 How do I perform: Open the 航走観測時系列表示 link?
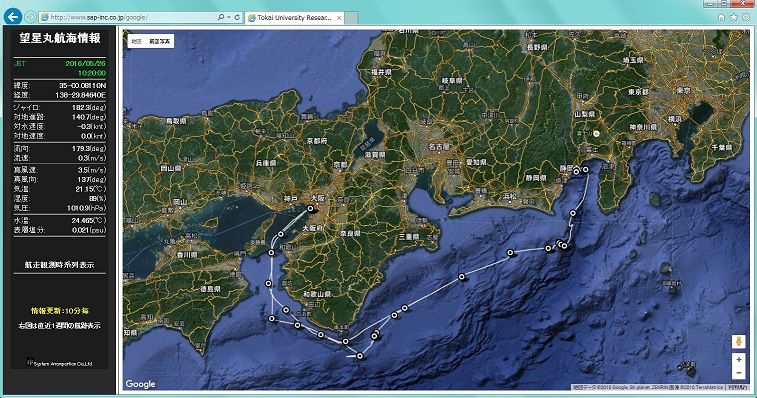[59, 265]
